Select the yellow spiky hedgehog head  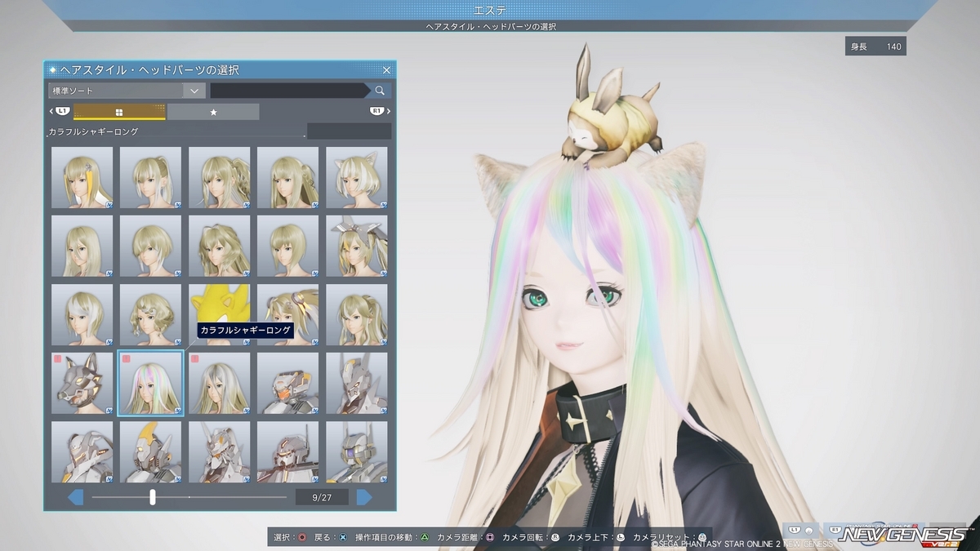pos(219,314)
